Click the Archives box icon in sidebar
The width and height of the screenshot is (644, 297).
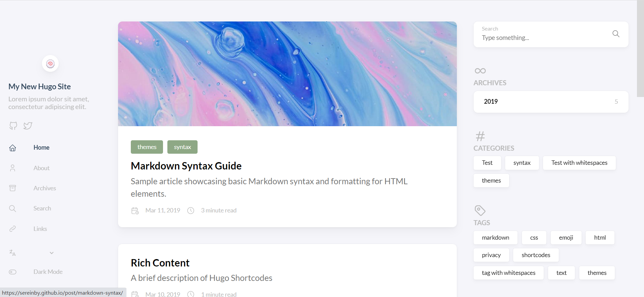(x=13, y=188)
